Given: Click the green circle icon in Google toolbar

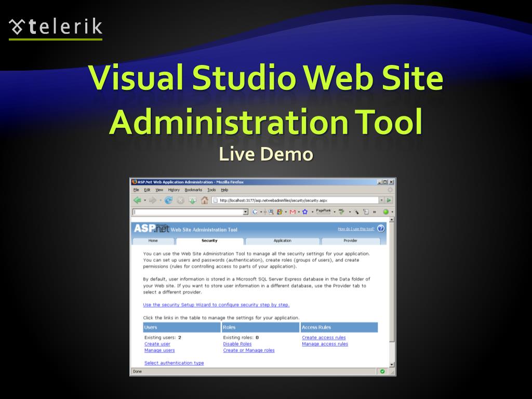Looking at the screenshot, I should click(x=386, y=212).
